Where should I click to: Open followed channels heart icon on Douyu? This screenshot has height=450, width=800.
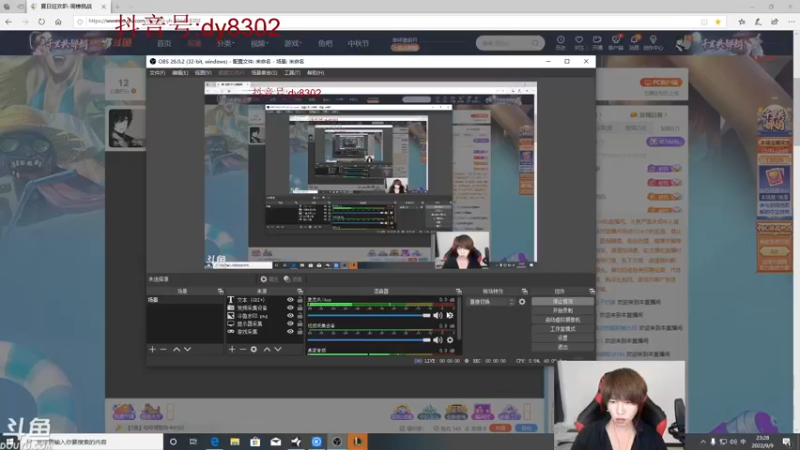[579, 43]
